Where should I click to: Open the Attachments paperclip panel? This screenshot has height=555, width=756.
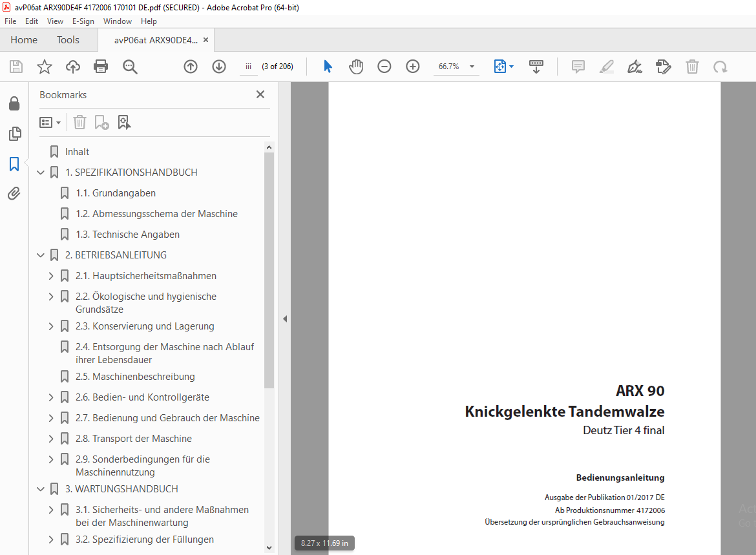point(14,194)
